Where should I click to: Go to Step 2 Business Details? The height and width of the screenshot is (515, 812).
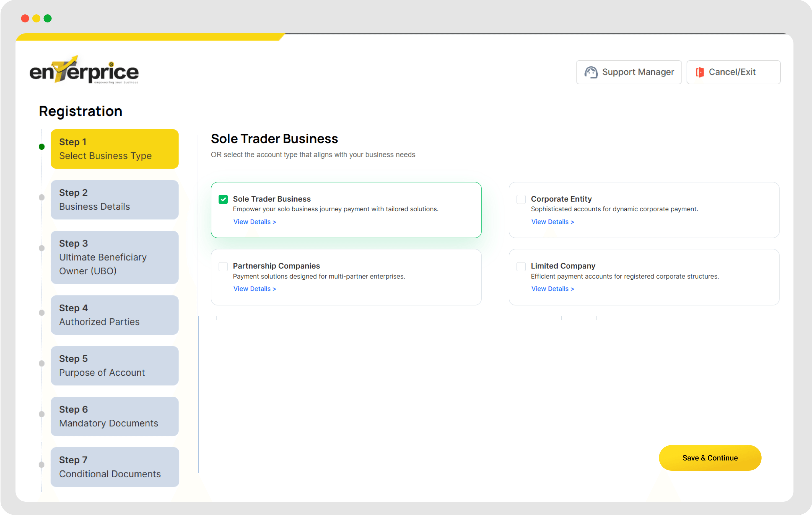[114, 199]
